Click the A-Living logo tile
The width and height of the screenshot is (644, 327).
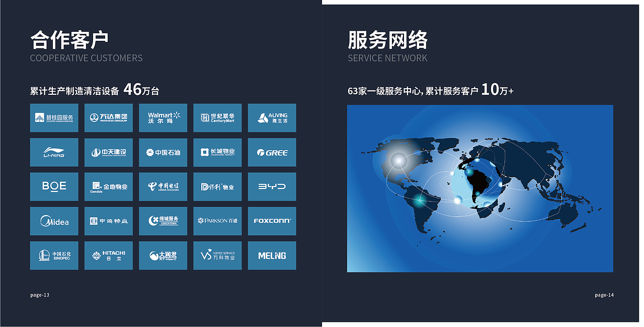[272, 118]
